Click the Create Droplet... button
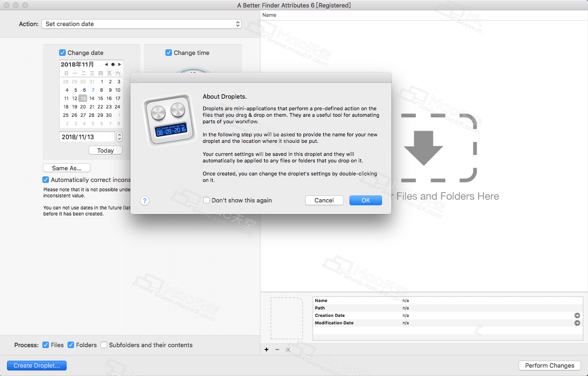The width and height of the screenshot is (588, 376). [37, 365]
